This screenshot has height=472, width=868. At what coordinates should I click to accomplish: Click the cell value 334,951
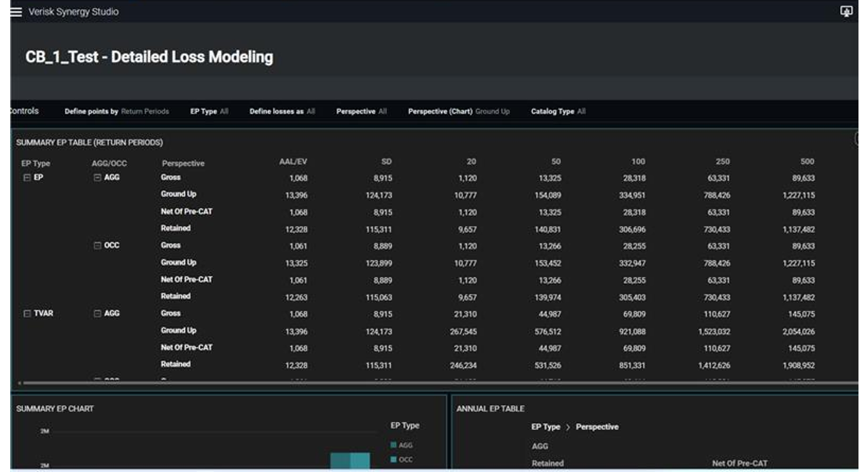pyautogui.click(x=632, y=195)
